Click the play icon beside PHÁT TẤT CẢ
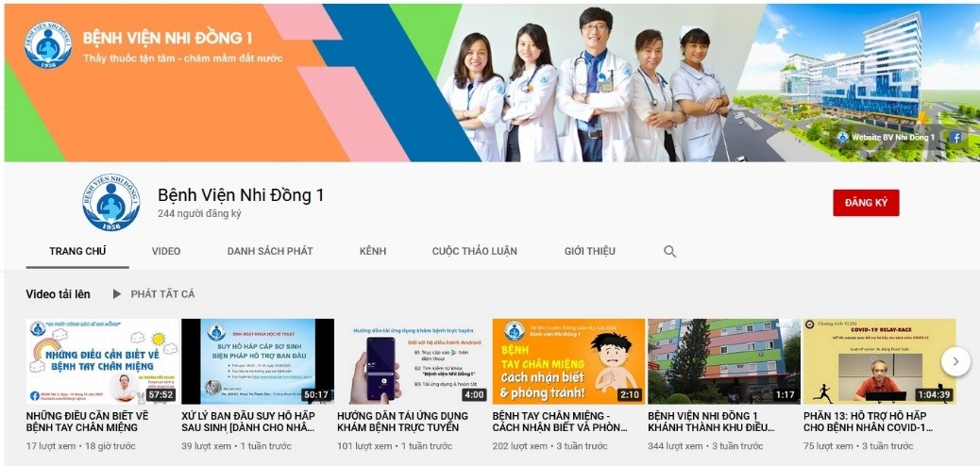Viewport: 980px width, 466px height. (x=117, y=293)
